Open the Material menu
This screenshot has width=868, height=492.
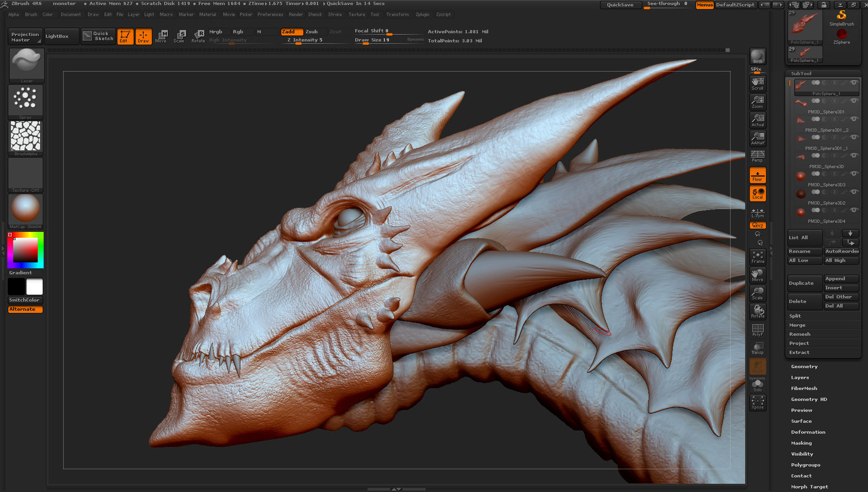pos(207,15)
